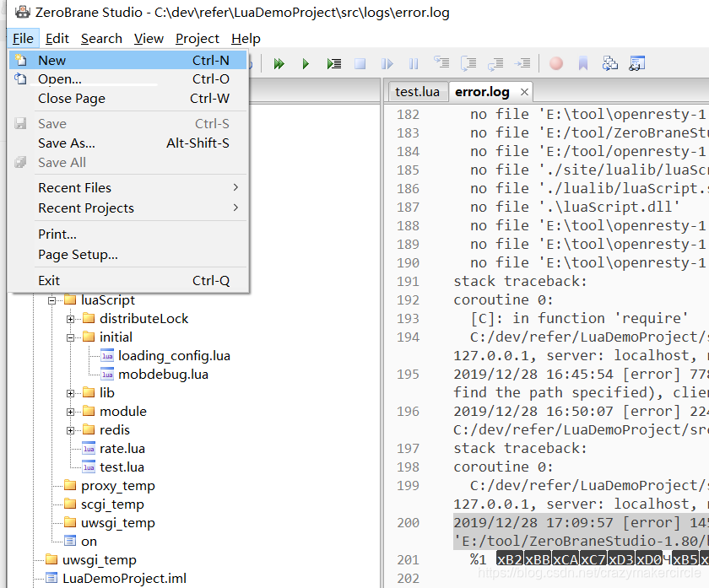Open the Edit menu
The width and height of the screenshot is (709, 588).
[57, 39]
